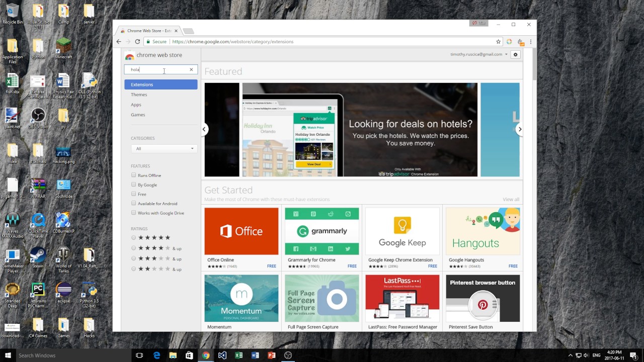Select the CDBurnerXP desktop icon

pos(63,223)
